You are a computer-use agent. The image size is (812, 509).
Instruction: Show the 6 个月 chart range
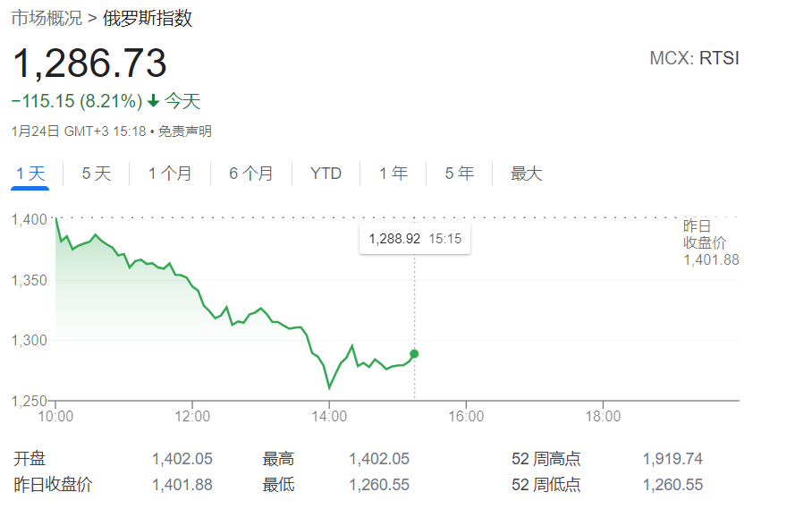click(251, 174)
